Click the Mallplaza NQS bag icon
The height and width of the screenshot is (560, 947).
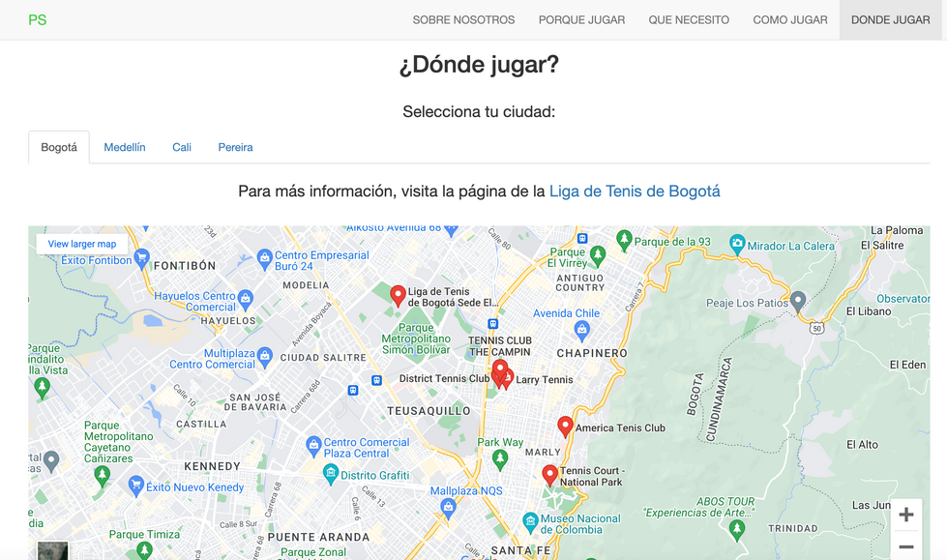(x=448, y=508)
